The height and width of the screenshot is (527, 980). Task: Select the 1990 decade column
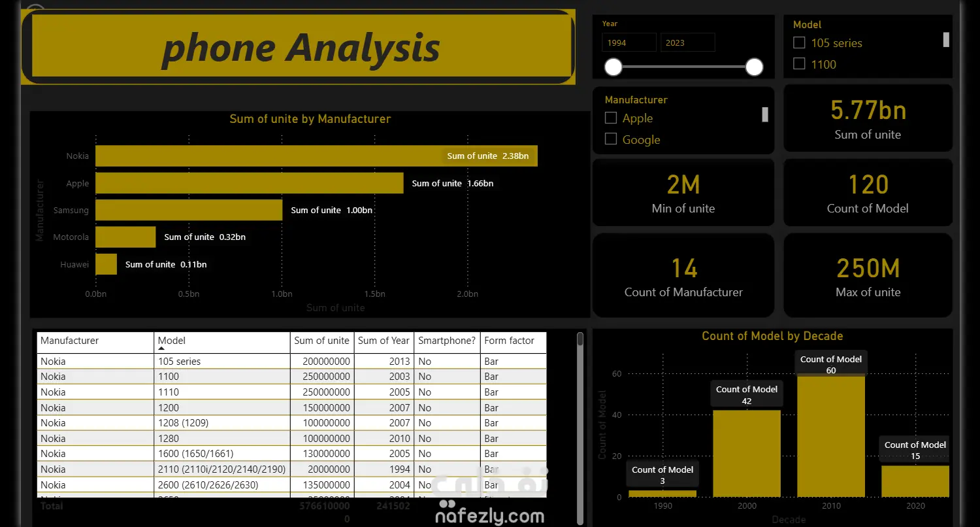point(662,494)
